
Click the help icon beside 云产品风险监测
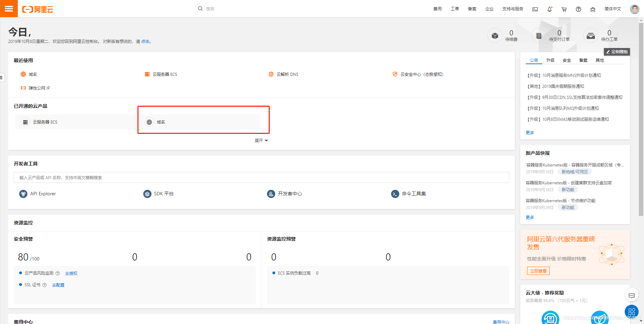pyautogui.click(x=58, y=274)
